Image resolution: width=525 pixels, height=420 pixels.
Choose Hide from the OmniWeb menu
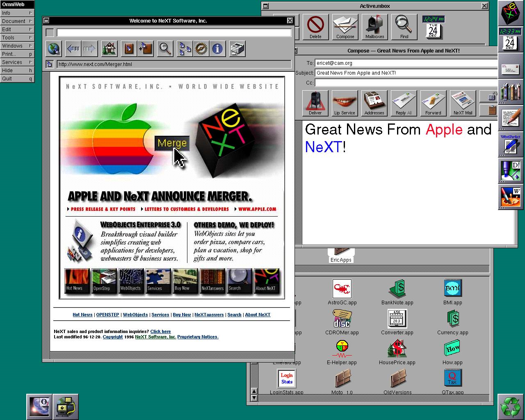[17, 71]
